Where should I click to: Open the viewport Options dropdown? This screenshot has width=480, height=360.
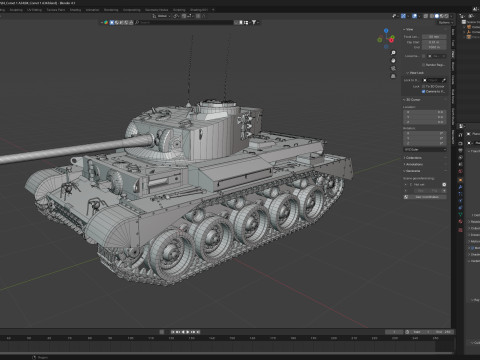445,22
